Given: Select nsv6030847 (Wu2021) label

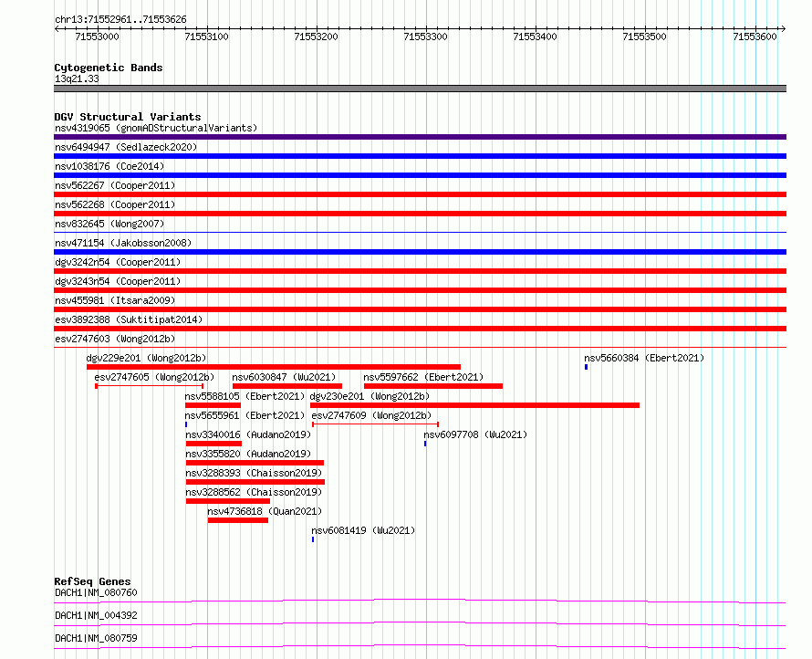Looking at the screenshot, I should tap(284, 377).
